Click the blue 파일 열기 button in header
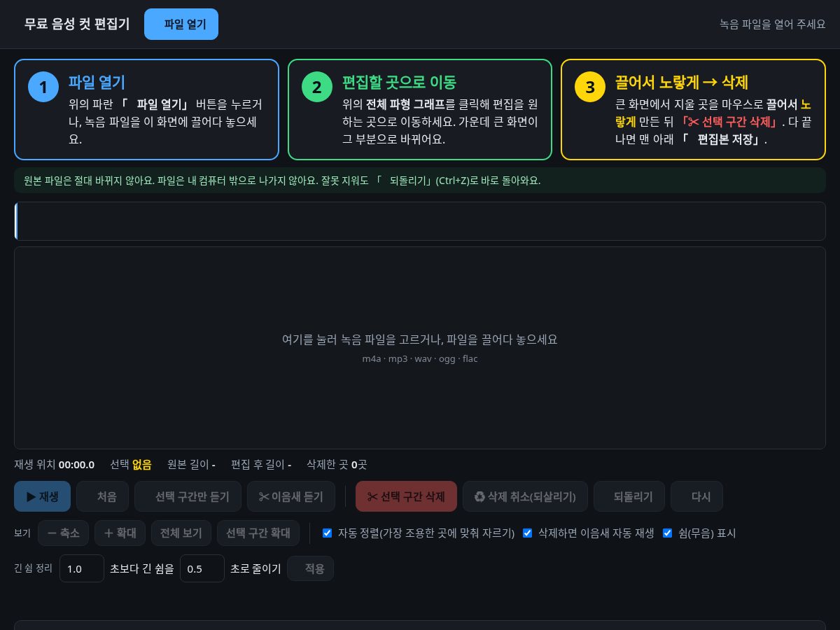 [181, 24]
